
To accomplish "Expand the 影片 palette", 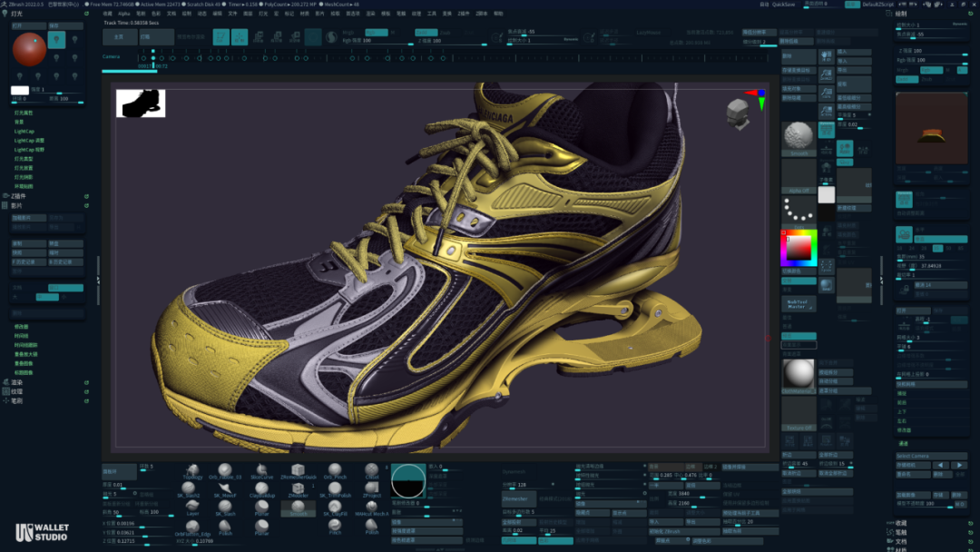I will tap(16, 205).
